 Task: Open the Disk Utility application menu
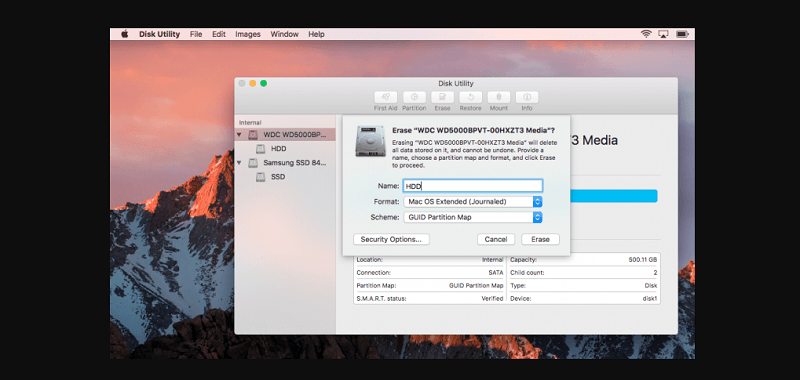(x=159, y=34)
